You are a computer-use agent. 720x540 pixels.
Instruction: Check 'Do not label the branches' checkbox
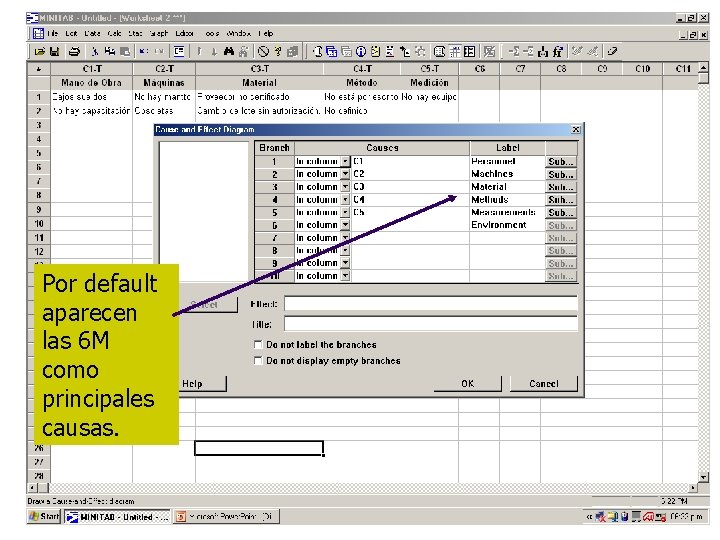point(258,344)
